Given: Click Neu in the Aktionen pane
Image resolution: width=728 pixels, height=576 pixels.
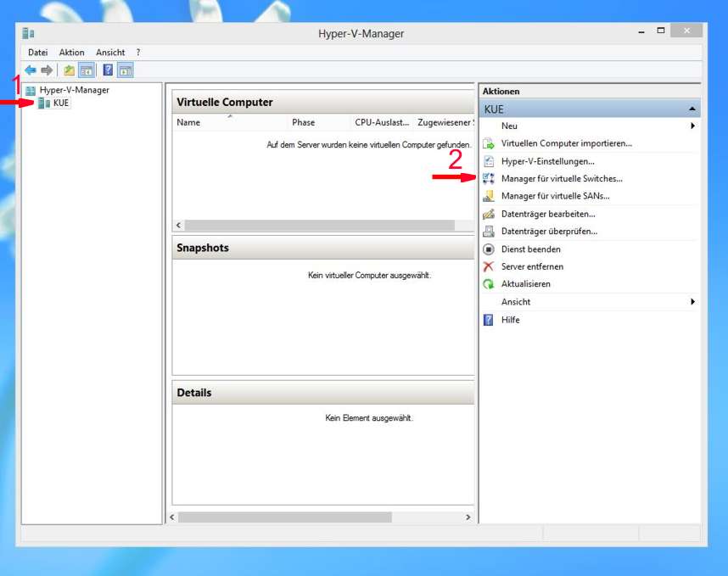Looking at the screenshot, I should pyautogui.click(x=509, y=126).
